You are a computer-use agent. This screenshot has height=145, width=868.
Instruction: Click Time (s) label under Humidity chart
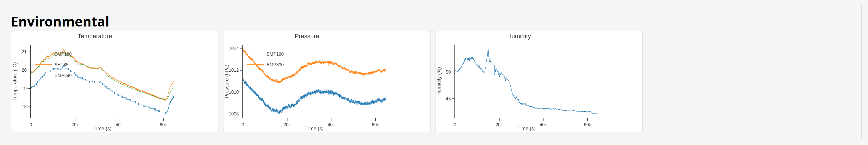(x=526, y=129)
